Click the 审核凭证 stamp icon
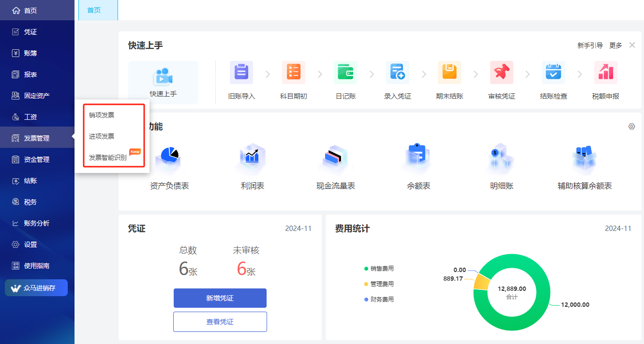Screen dimensions: 644x344 (502, 73)
